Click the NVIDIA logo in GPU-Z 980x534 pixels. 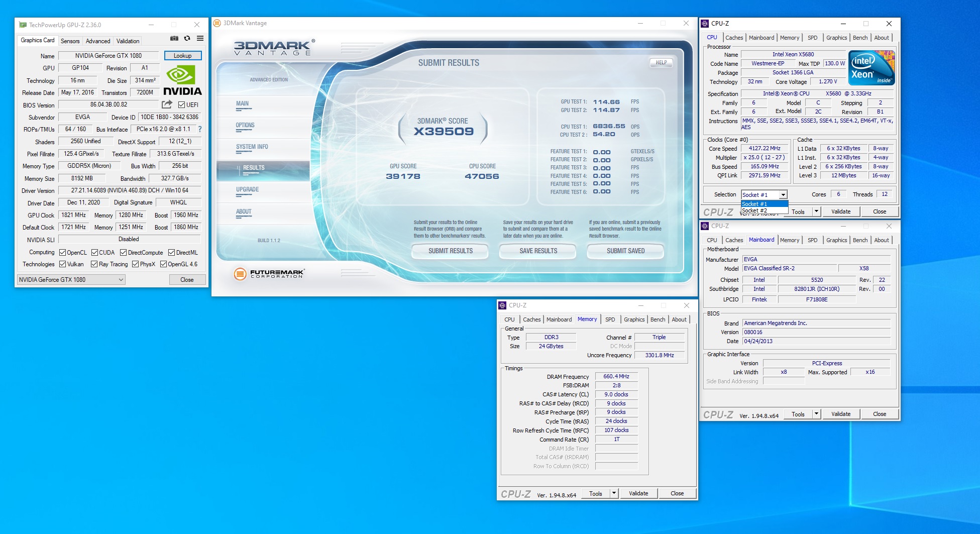(x=182, y=81)
